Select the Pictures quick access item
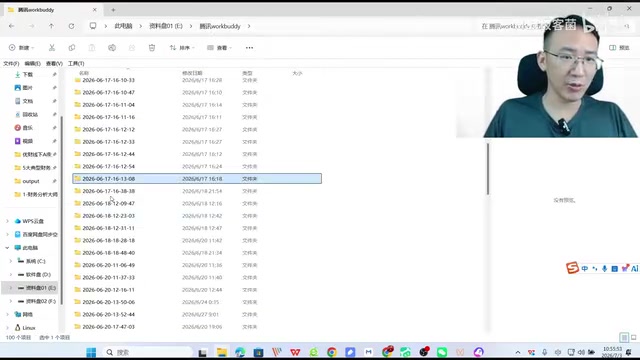The image size is (640, 360). tap(28, 88)
